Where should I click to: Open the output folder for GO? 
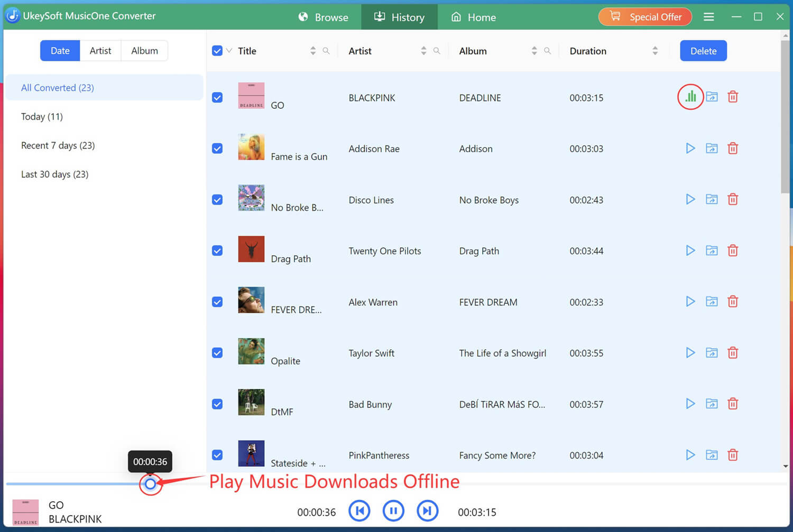[x=712, y=97]
